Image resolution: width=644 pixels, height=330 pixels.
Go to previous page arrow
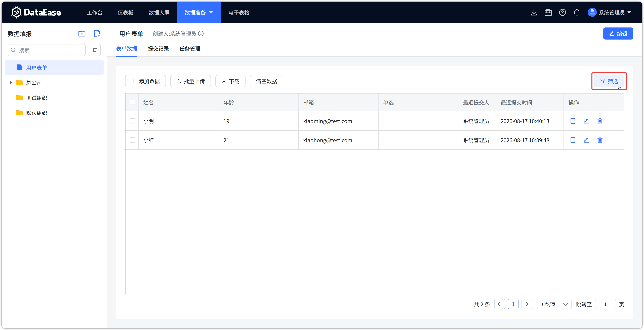tap(500, 304)
